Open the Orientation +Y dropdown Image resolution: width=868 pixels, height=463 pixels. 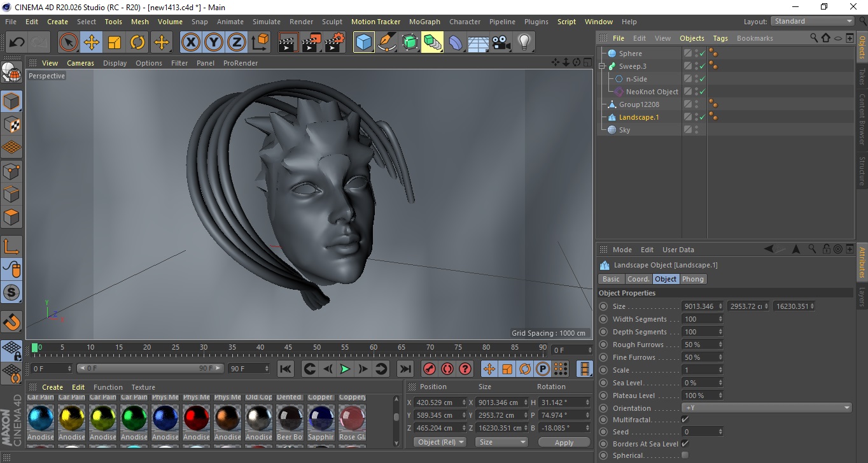pyautogui.click(x=766, y=408)
